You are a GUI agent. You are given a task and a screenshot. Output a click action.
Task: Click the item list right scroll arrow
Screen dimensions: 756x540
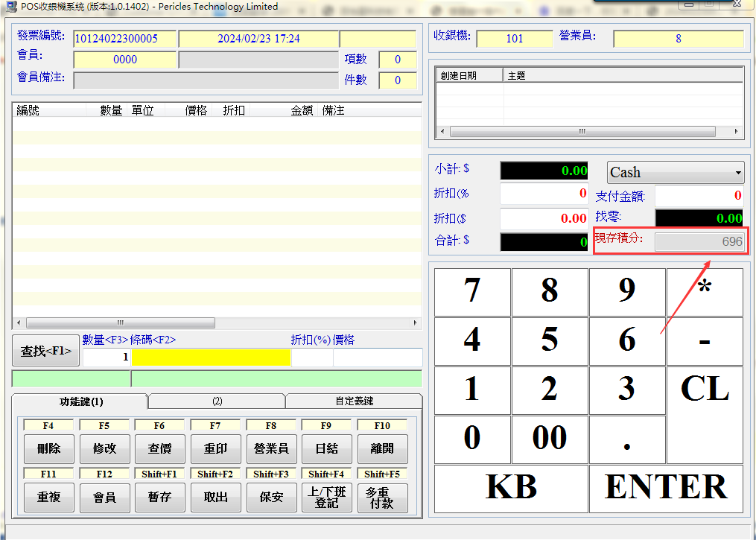click(415, 323)
